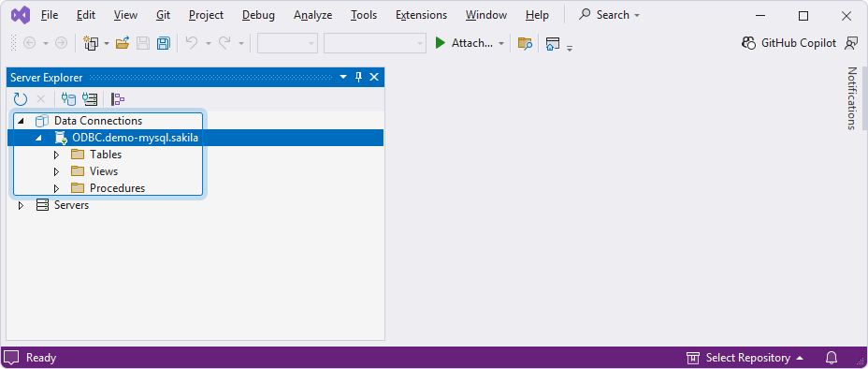
Task: Select the Servers tree item
Action: [x=71, y=205]
